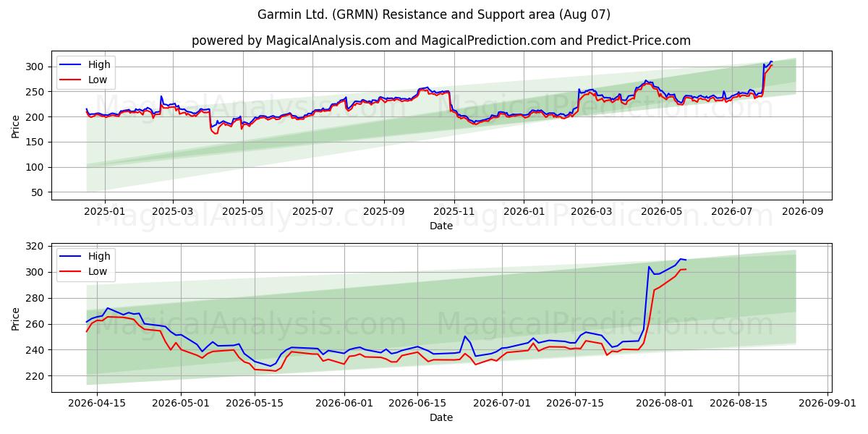
Task: Click the 'Date' axis label under the bottom chart
Action: pos(441,417)
